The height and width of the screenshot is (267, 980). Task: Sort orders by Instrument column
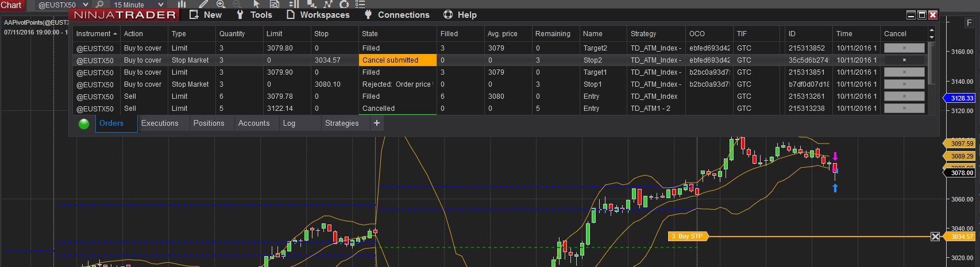click(x=96, y=34)
